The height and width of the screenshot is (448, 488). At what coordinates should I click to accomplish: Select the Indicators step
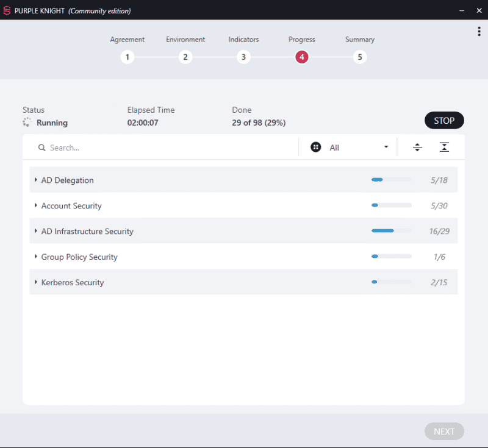pyautogui.click(x=243, y=57)
